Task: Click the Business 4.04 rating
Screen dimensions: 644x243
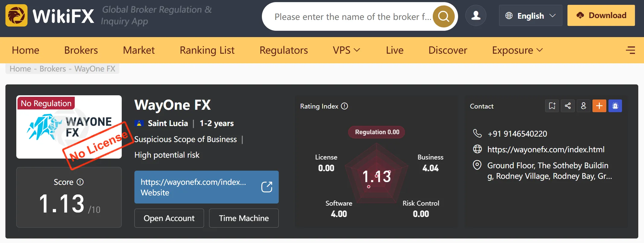Action: (x=430, y=163)
